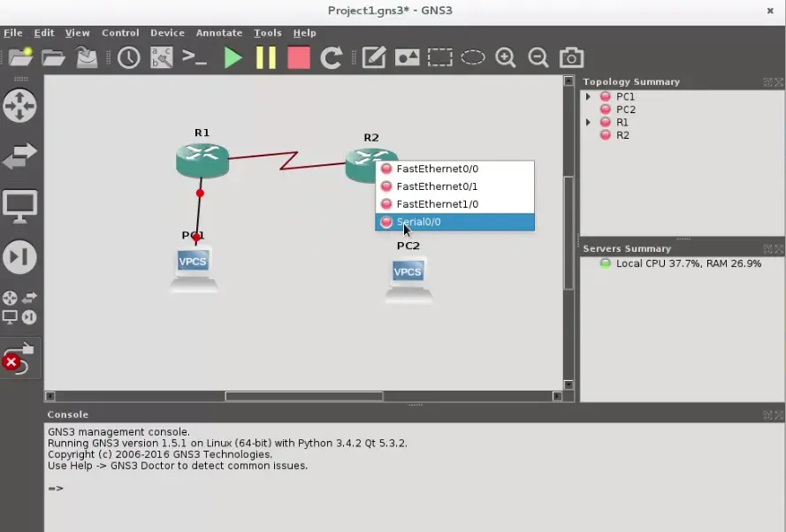This screenshot has width=786, height=532.
Task: Browse all devices grouped icon
Action: click(19, 308)
